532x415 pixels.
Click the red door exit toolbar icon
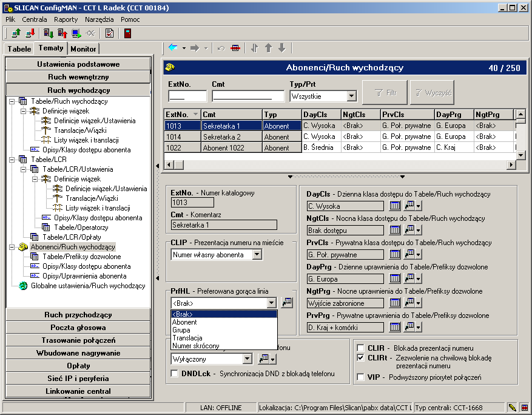127,33
